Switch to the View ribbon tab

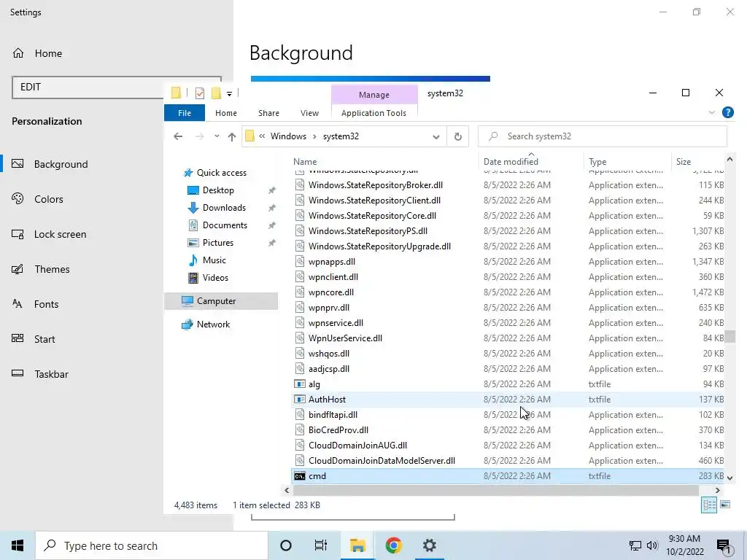pyautogui.click(x=309, y=113)
